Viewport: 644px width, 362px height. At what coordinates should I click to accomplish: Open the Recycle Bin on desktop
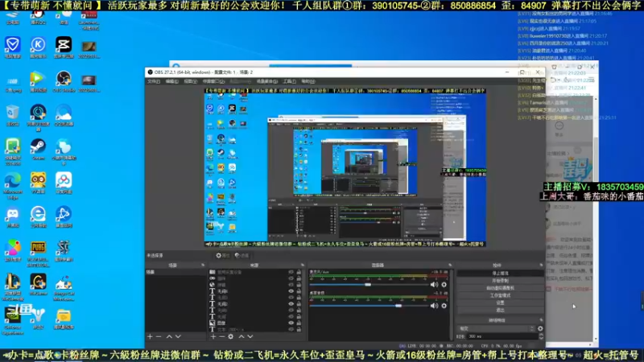(x=13, y=115)
